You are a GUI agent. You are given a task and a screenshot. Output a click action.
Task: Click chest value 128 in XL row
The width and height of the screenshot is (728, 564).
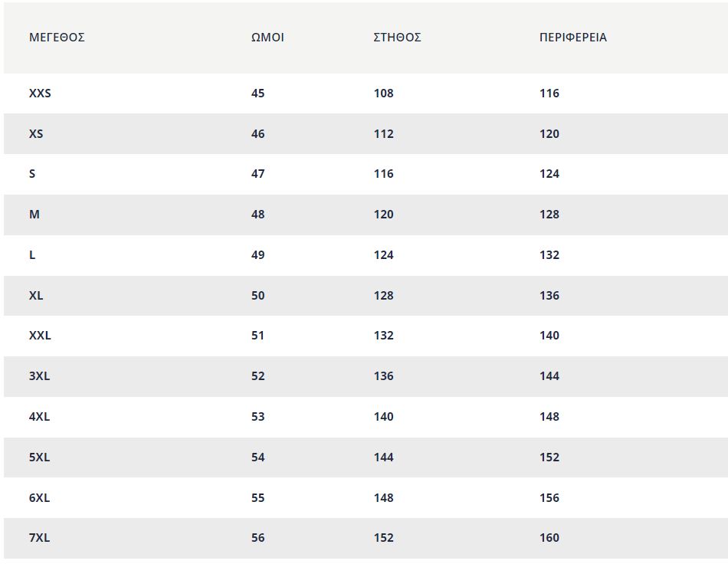[x=383, y=295]
